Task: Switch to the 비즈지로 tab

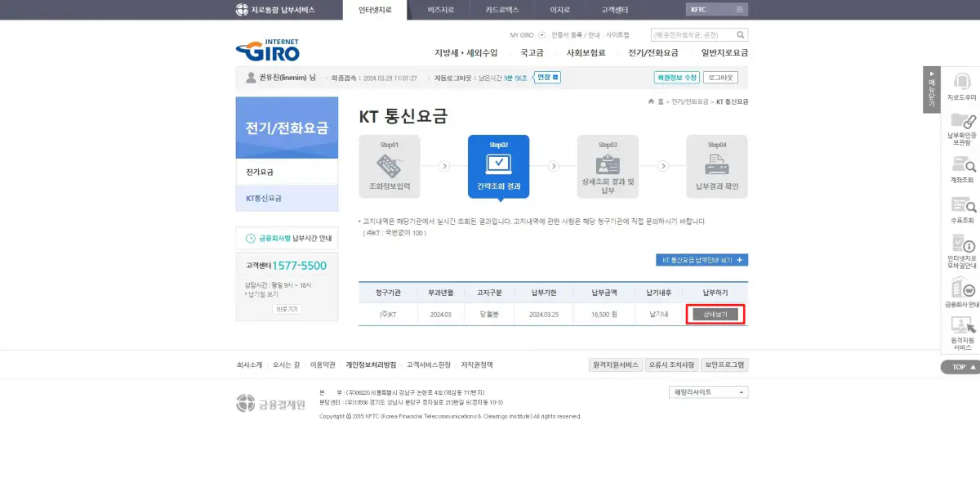Action: coord(441,10)
